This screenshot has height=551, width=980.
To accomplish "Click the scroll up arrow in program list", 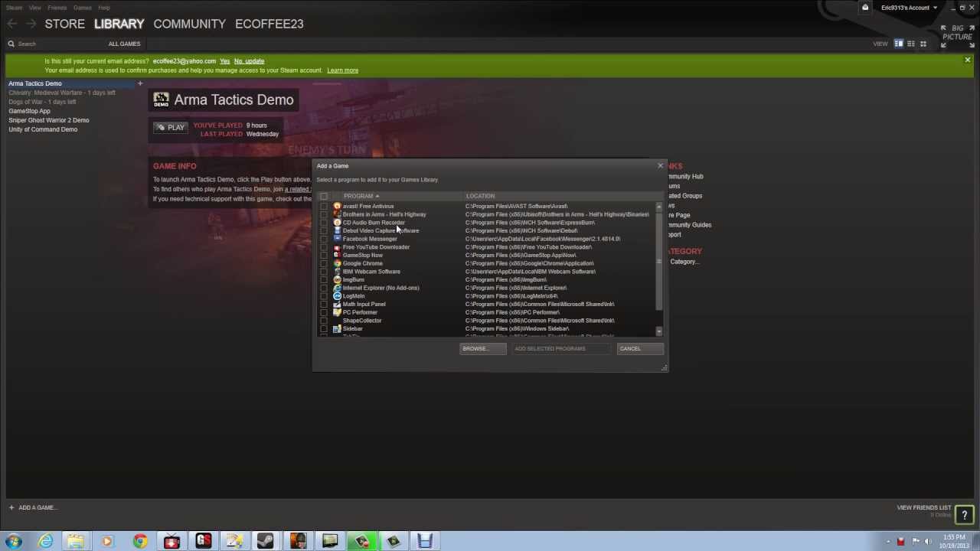I will coord(658,207).
